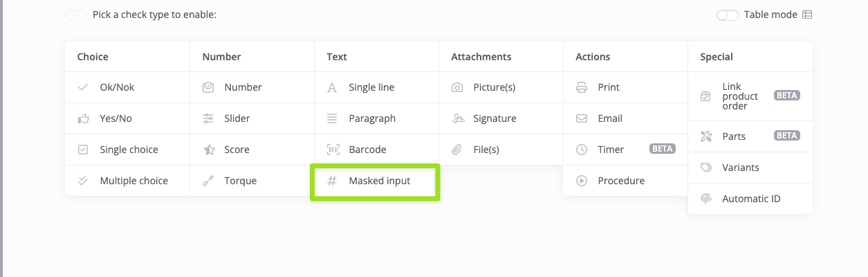Select the Email action
This screenshot has height=277, width=868.
(x=609, y=119)
